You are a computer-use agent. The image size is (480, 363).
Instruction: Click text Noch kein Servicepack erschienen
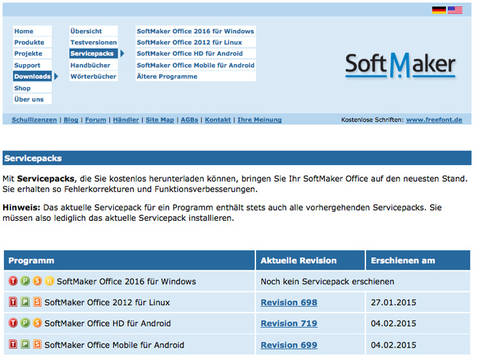[327, 281]
